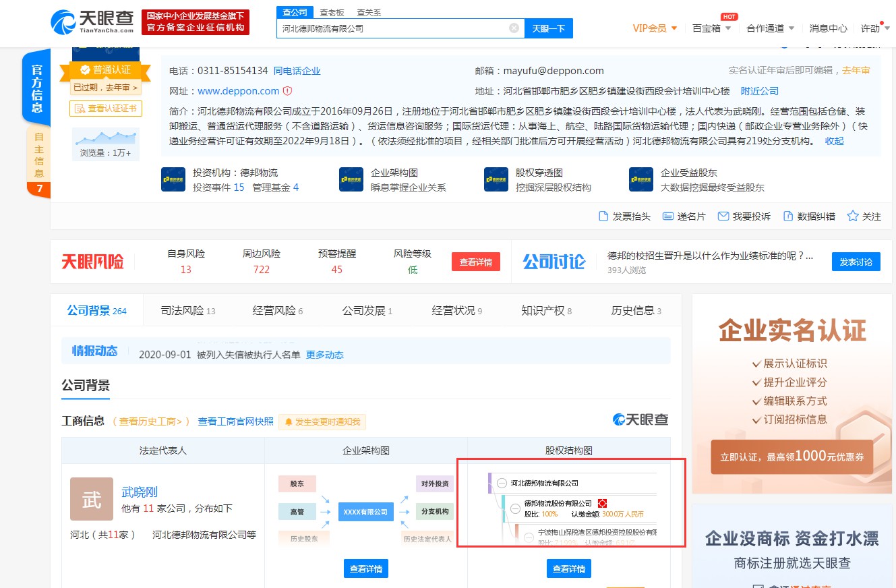The image size is (896, 588).
Task: Switch to the 公司发展 tab
Action: (367, 311)
